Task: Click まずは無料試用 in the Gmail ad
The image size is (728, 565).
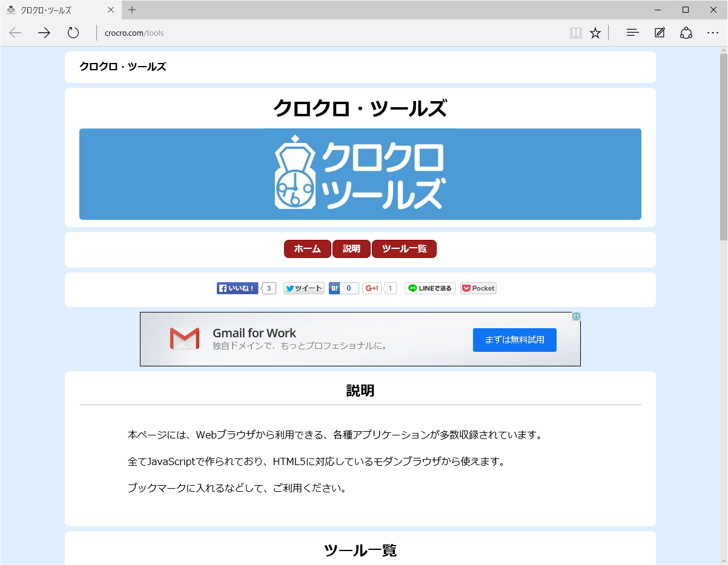Action: [514, 340]
